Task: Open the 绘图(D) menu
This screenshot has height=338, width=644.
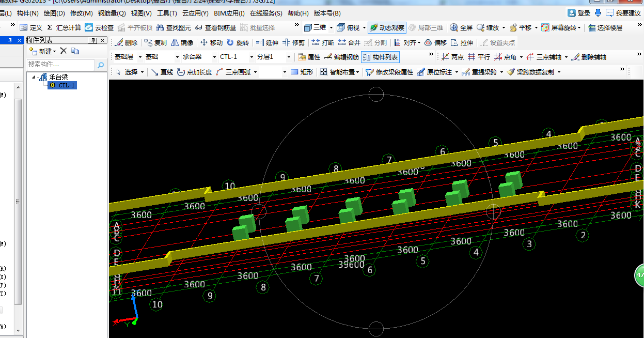Action: click(54, 13)
